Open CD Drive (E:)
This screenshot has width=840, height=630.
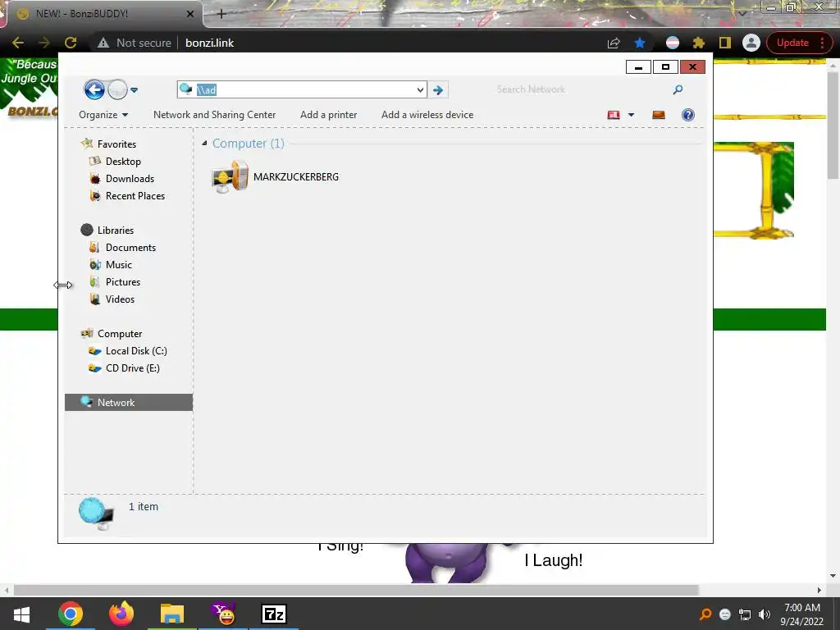click(132, 368)
